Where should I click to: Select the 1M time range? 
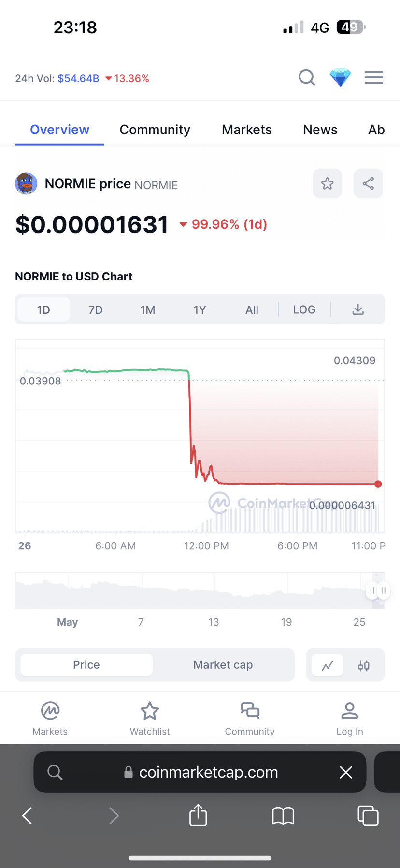pyautogui.click(x=148, y=309)
